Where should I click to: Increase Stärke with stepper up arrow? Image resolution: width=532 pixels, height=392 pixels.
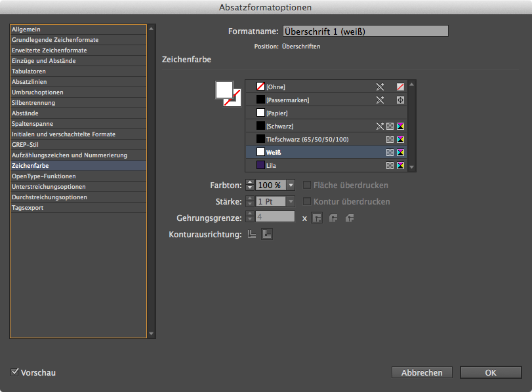click(x=250, y=199)
